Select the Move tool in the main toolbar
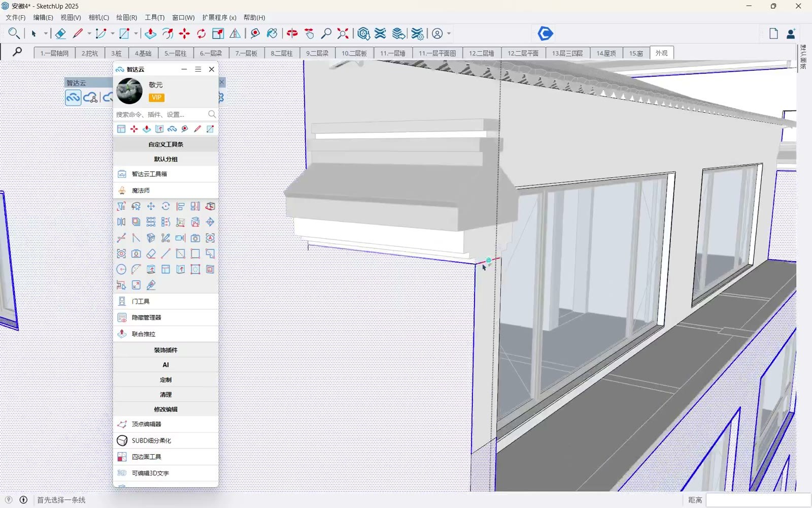812x508 pixels. (x=184, y=34)
